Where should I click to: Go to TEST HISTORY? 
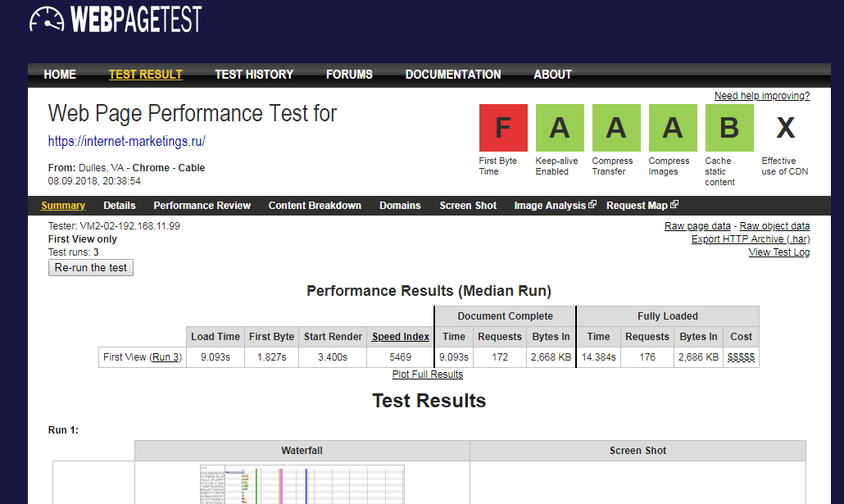254,75
